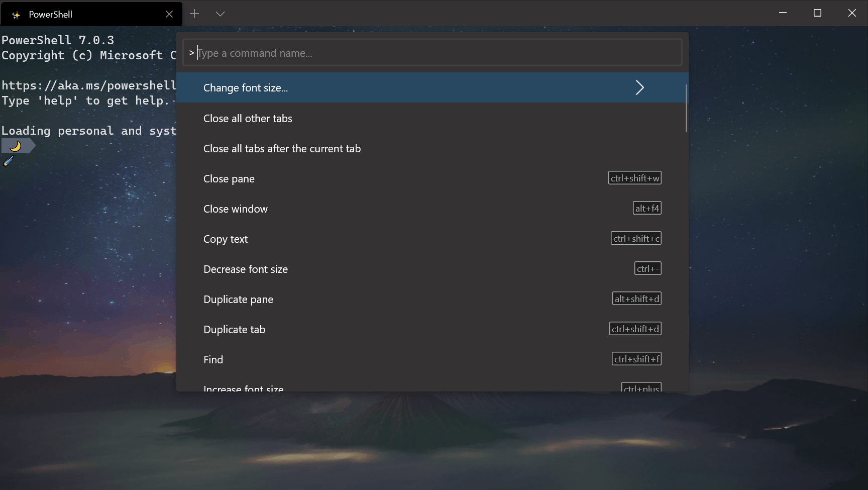Open a new terminal tab with the plus icon
The image size is (868, 490).
click(x=194, y=14)
